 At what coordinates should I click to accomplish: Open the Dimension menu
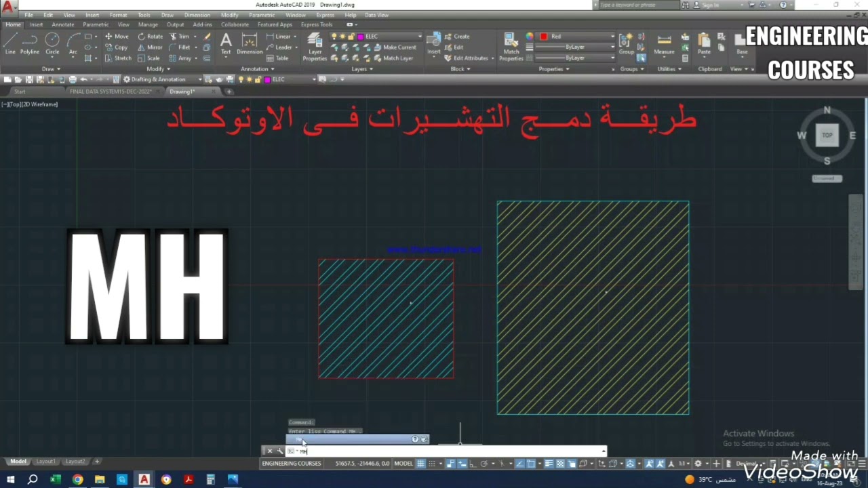pos(197,15)
